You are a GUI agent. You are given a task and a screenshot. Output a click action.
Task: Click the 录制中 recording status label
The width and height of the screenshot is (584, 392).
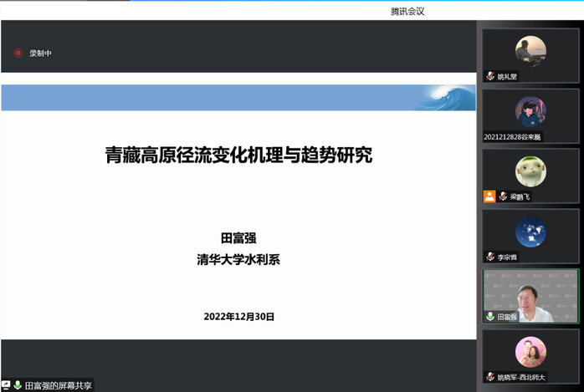click(40, 53)
